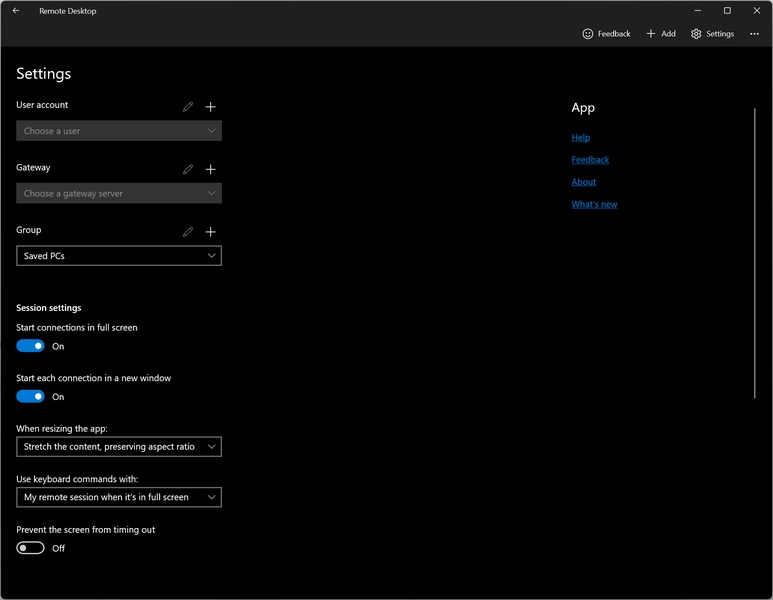773x600 pixels.
Task: Add a new gateway with plus icon
Action: click(210, 169)
